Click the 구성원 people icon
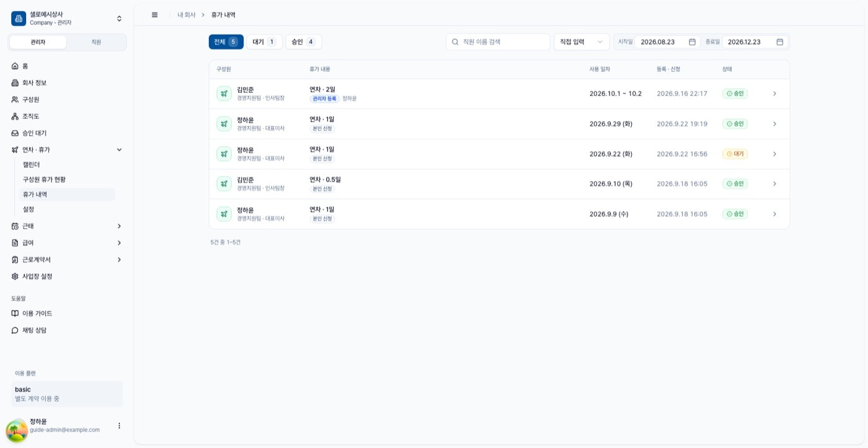The height and width of the screenshot is (448, 868). tap(15, 99)
